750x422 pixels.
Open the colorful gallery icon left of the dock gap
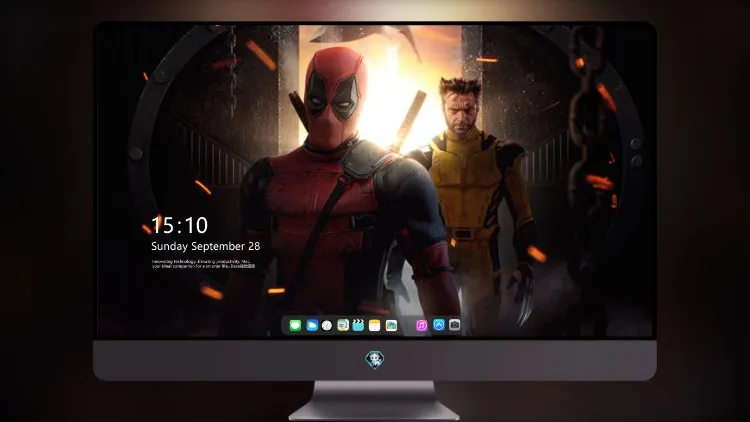point(391,326)
